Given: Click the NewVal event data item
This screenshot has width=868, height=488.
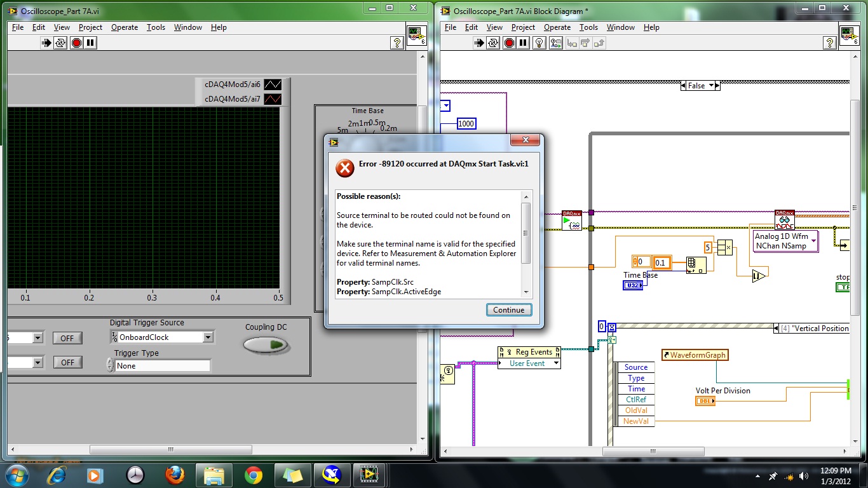Looking at the screenshot, I should [635, 421].
